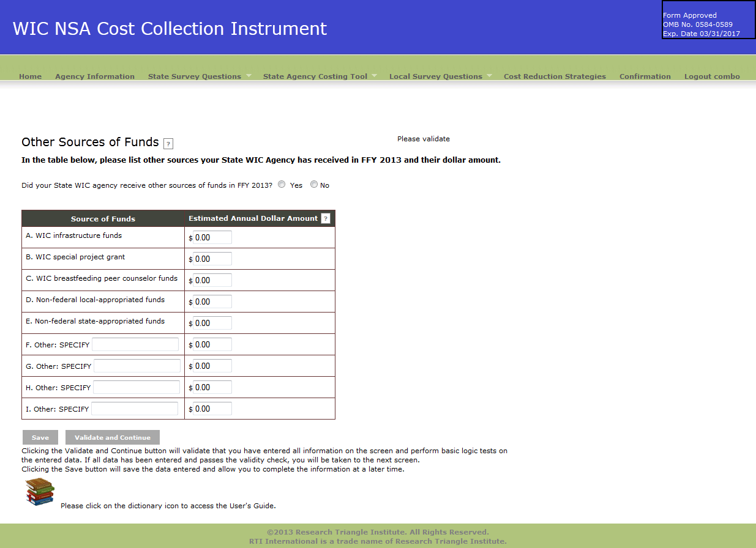756x548 pixels.
Task: Click the D. Non-federal local-appropriated funds label
Action: click(x=95, y=300)
